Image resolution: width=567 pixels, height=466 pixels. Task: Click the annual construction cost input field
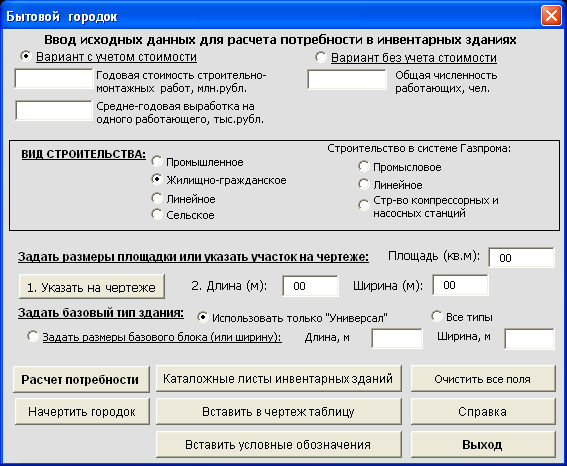[54, 79]
